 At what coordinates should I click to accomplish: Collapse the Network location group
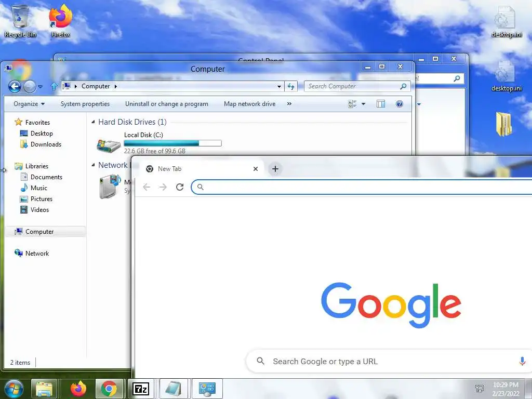(93, 165)
